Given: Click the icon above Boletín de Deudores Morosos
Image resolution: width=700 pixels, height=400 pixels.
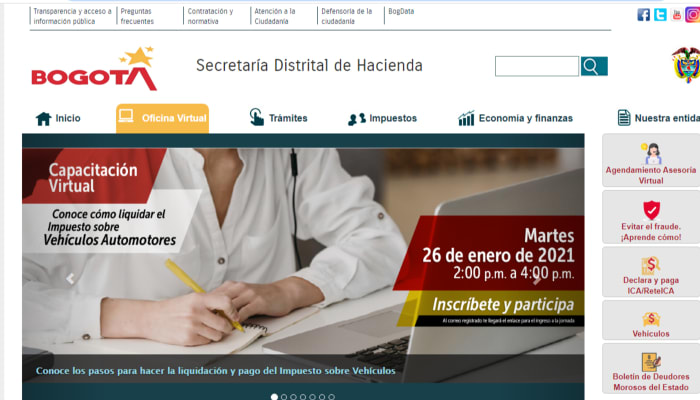Looking at the screenshot, I should click(651, 362).
